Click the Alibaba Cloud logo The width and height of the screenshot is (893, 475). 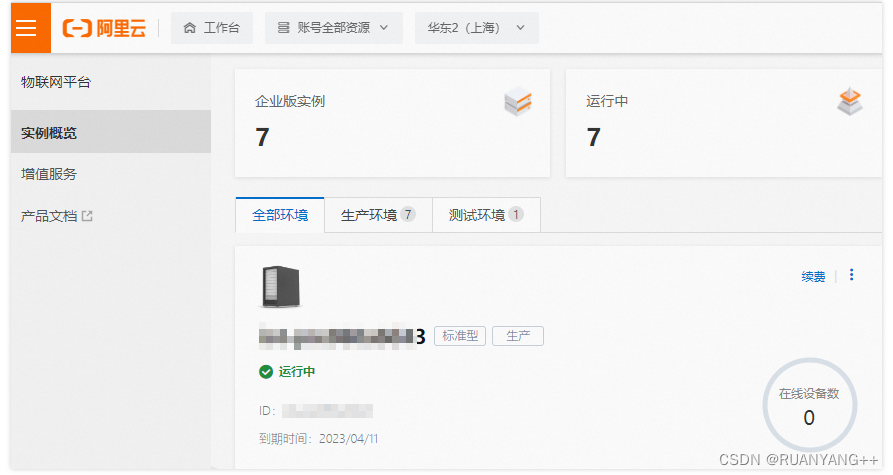[104, 28]
